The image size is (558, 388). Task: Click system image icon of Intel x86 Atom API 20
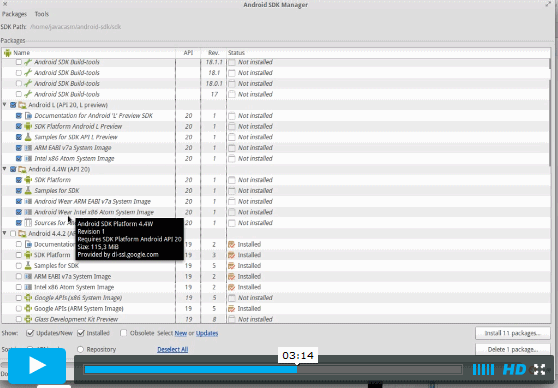28,158
